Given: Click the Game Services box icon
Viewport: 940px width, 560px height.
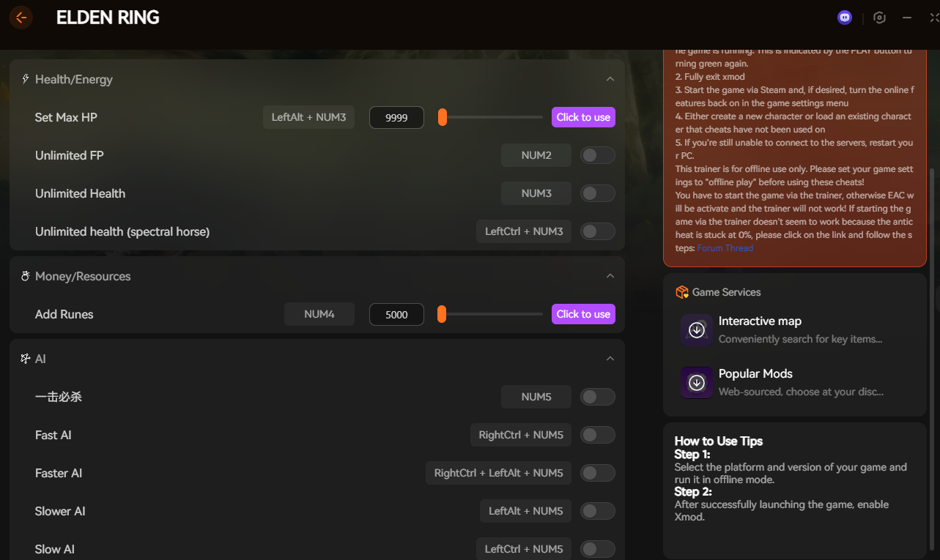Looking at the screenshot, I should [x=682, y=292].
